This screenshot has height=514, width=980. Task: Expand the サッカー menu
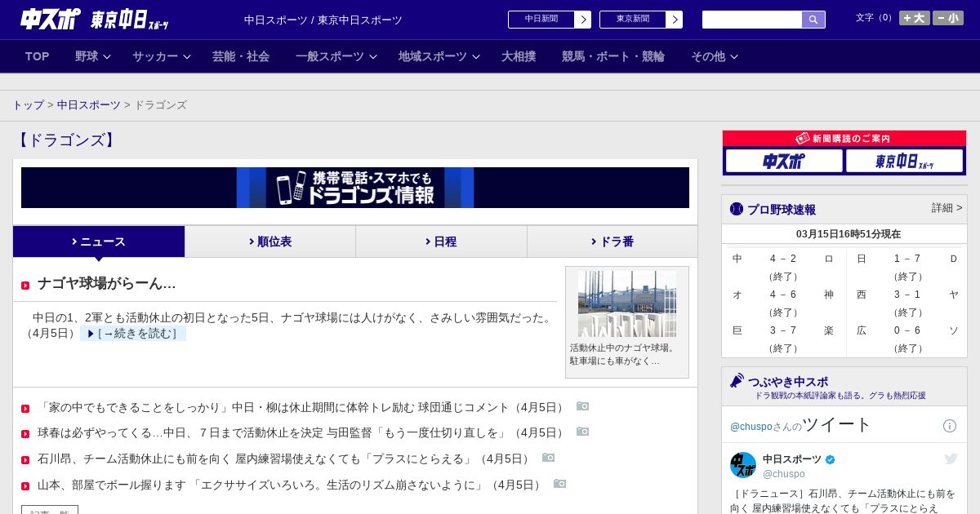[x=161, y=56]
